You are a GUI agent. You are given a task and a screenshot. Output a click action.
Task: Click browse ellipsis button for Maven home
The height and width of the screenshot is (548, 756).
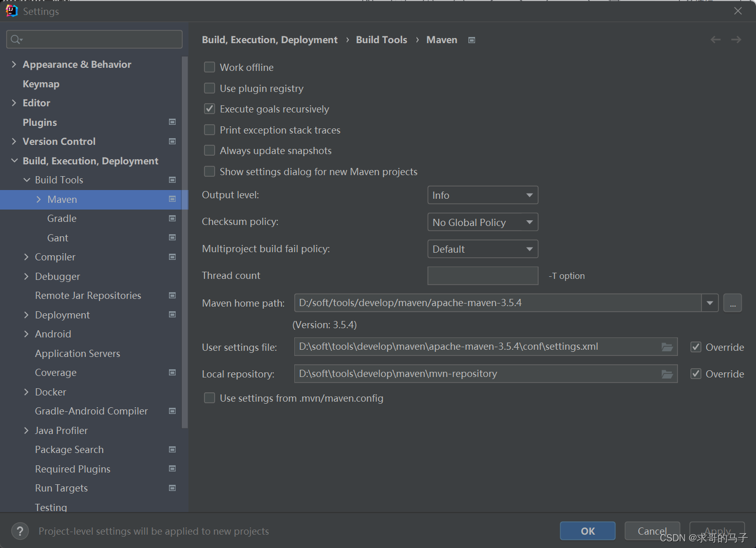(x=732, y=303)
